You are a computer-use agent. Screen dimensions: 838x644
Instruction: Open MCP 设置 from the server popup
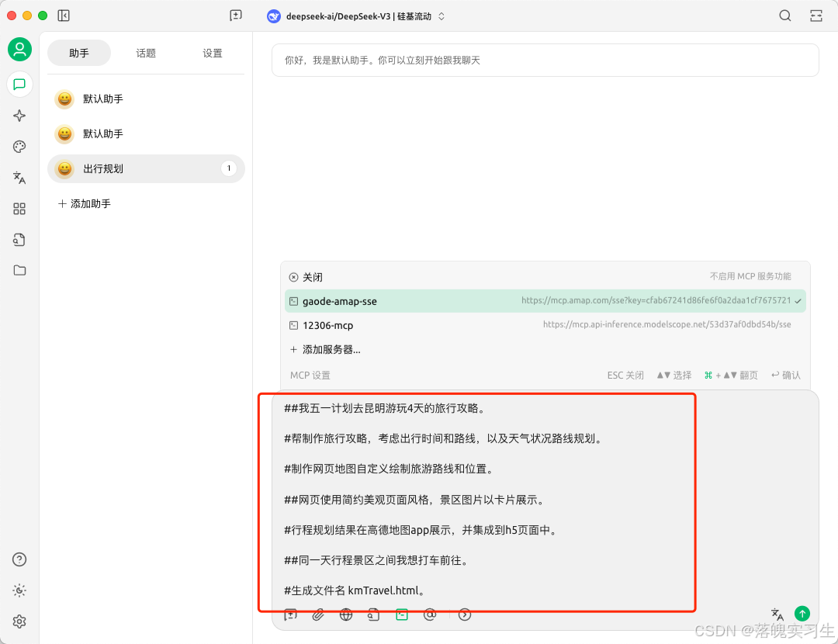[x=310, y=375]
